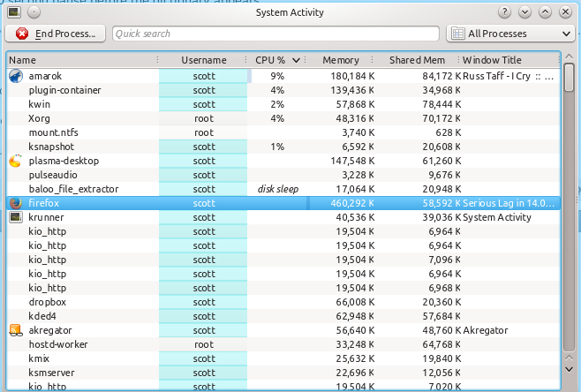Sort by CPU % column header
Viewport: 581px width, 392px height.
275,60
